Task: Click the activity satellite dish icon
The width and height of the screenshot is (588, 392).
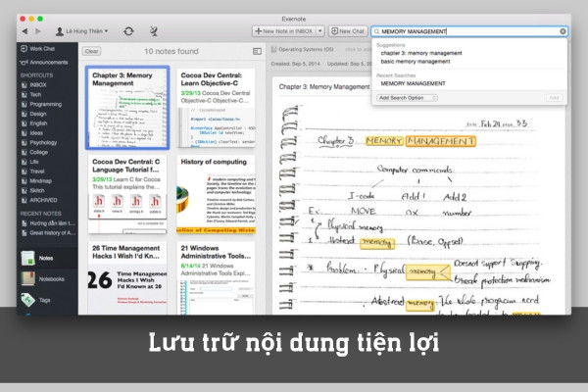Action: coord(154,31)
